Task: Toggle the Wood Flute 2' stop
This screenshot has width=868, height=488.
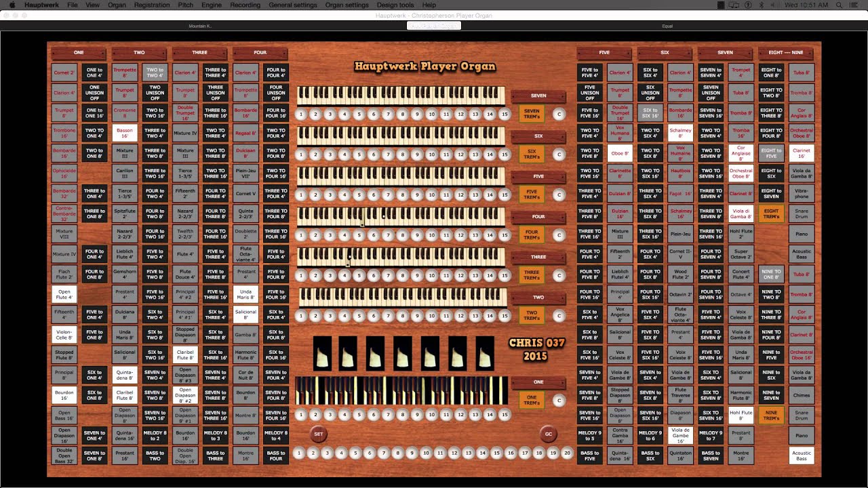Action: point(680,274)
